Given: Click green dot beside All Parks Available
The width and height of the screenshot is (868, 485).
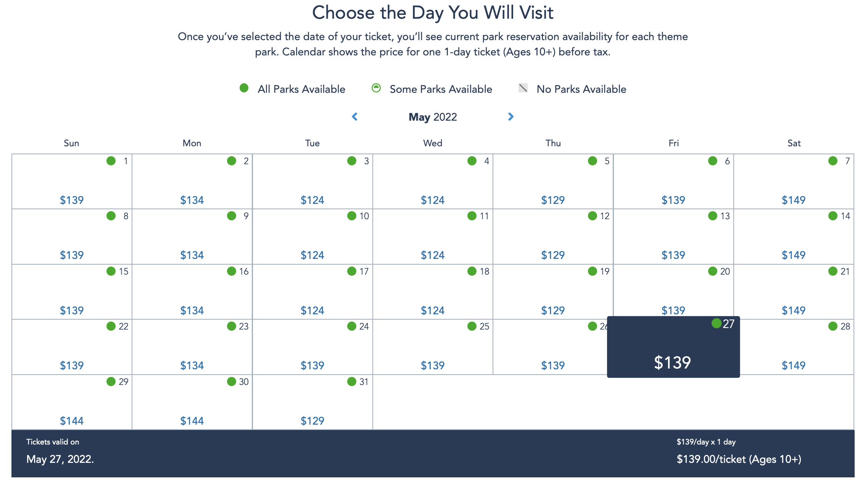Looking at the screenshot, I should [244, 88].
